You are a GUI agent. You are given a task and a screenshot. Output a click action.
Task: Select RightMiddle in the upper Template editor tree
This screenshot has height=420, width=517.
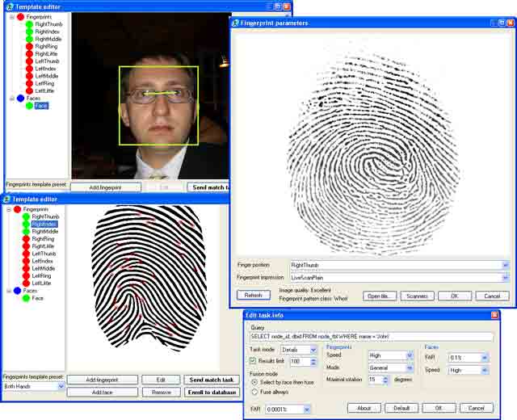48,39
